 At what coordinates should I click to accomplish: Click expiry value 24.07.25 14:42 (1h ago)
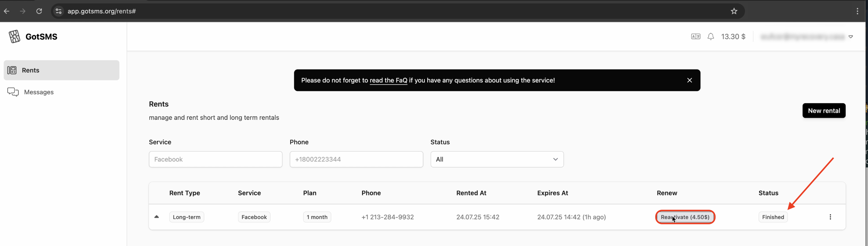[572, 217]
